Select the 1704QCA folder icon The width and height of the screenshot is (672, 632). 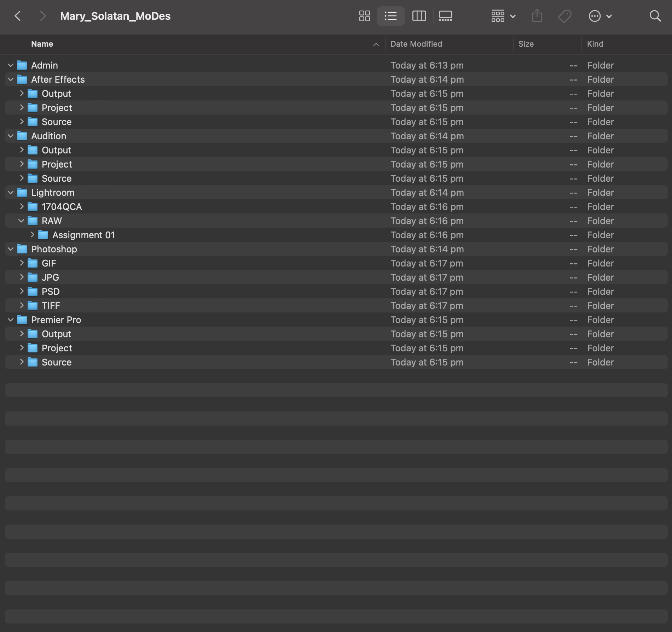[x=33, y=207]
